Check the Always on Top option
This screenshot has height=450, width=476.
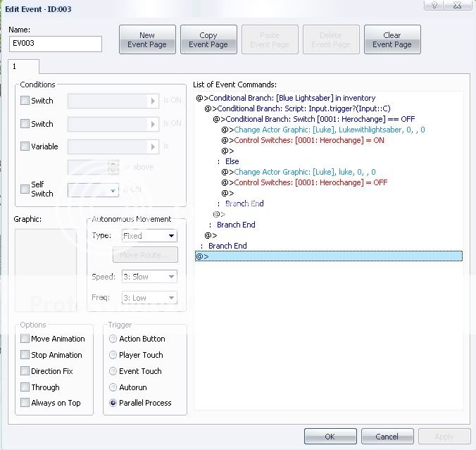point(25,403)
